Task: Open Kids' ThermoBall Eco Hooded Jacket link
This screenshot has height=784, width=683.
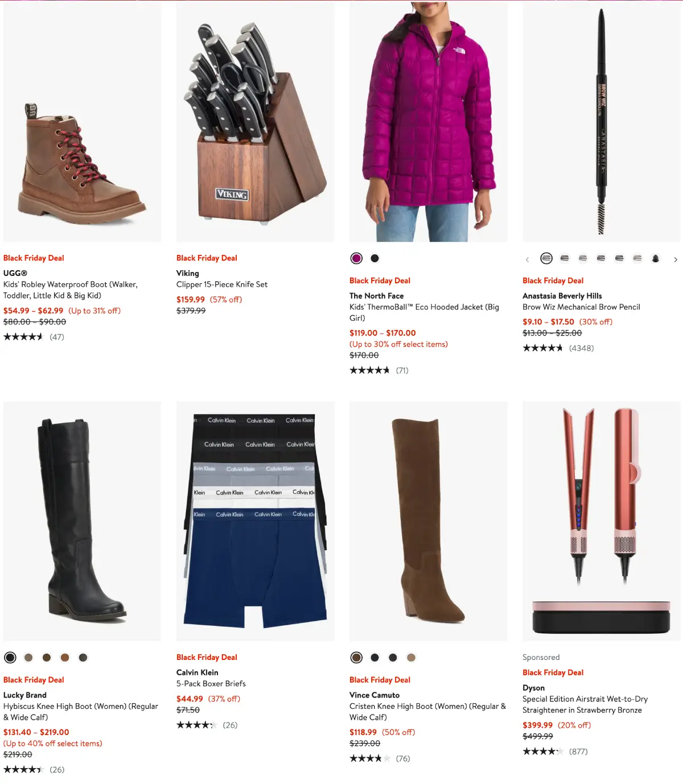Action: [x=424, y=312]
